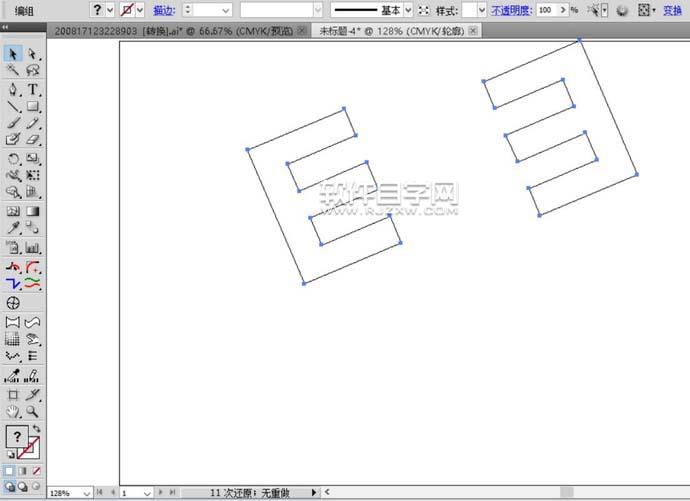Click the crosshair target tool icon
690x501 pixels.
pos(13,303)
